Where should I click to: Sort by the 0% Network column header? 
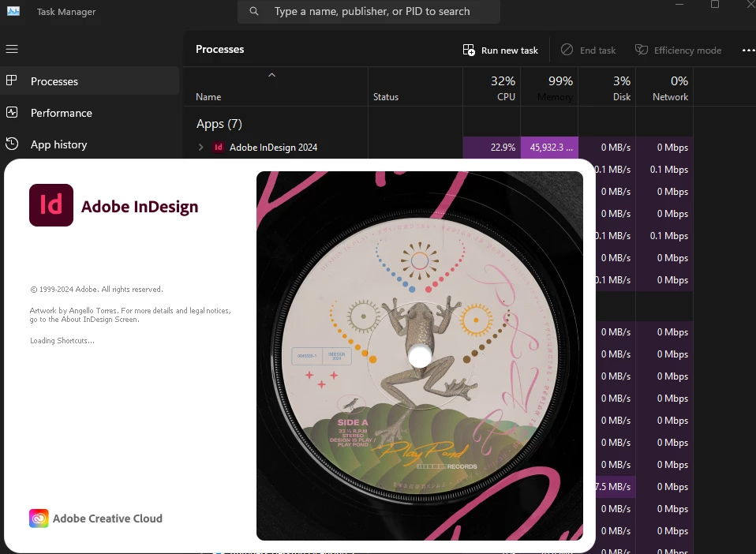[x=664, y=88]
